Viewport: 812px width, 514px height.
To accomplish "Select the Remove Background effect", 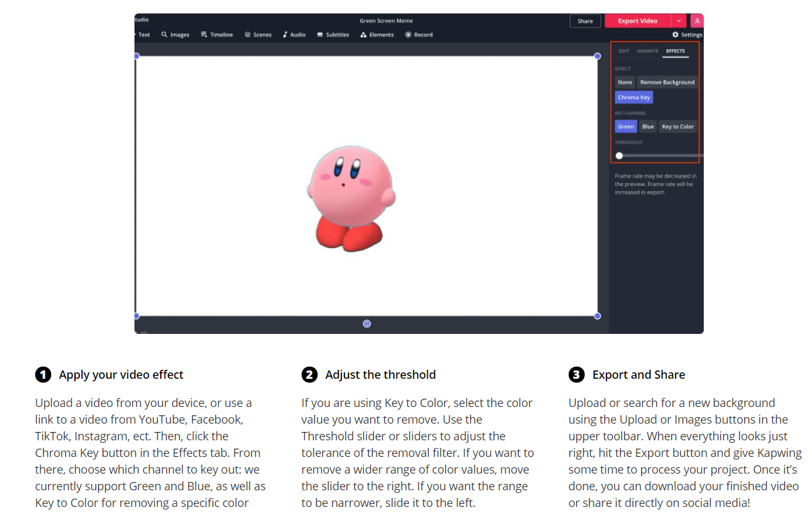I will point(667,82).
